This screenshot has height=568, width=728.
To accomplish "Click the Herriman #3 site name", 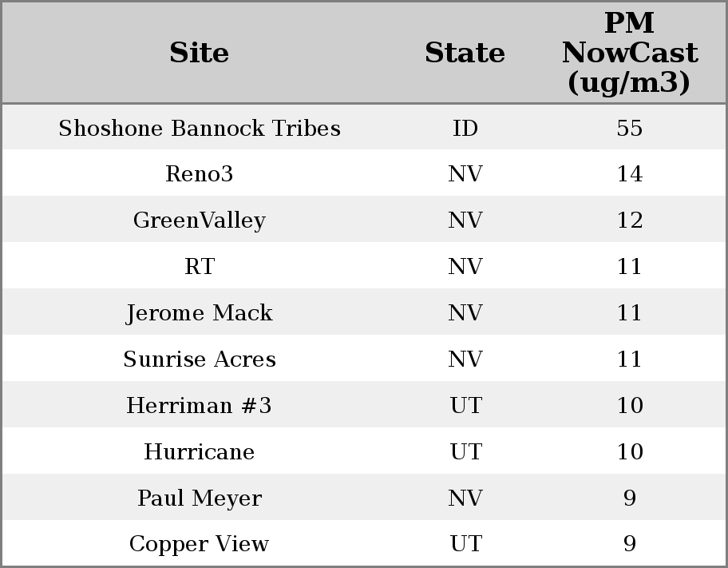I will pos(200,406).
